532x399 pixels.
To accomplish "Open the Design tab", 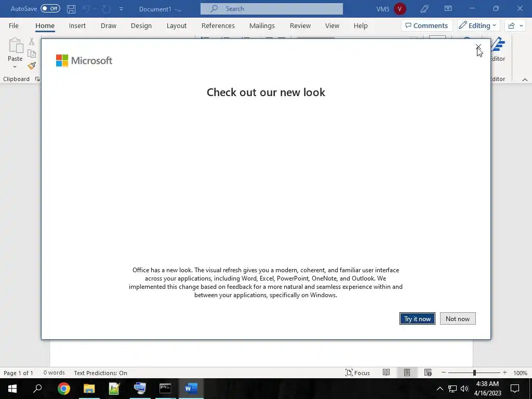I will click(141, 26).
